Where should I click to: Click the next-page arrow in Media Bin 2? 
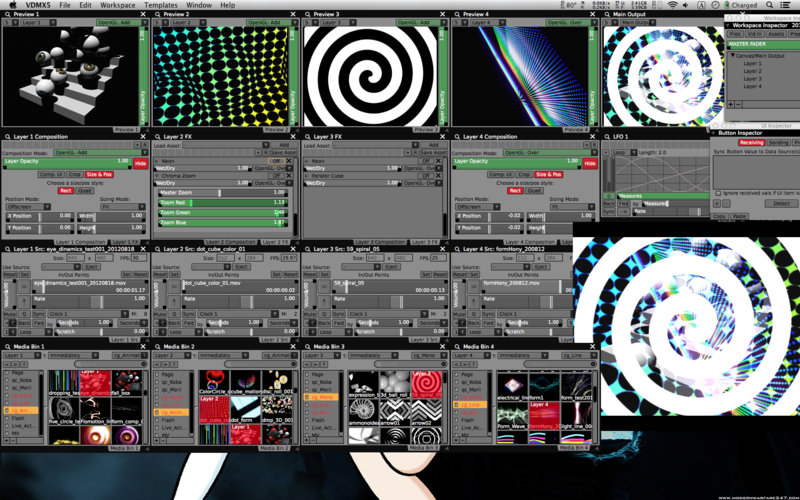tap(164, 364)
